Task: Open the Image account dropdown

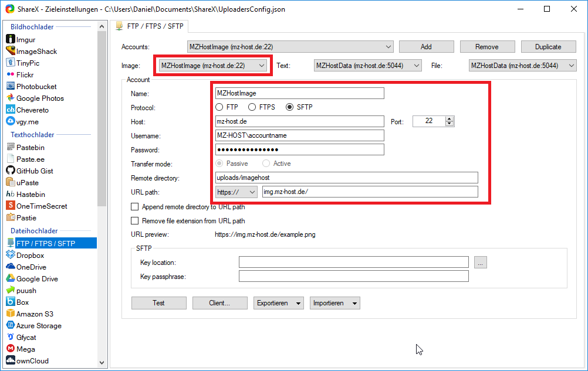Action: click(213, 66)
